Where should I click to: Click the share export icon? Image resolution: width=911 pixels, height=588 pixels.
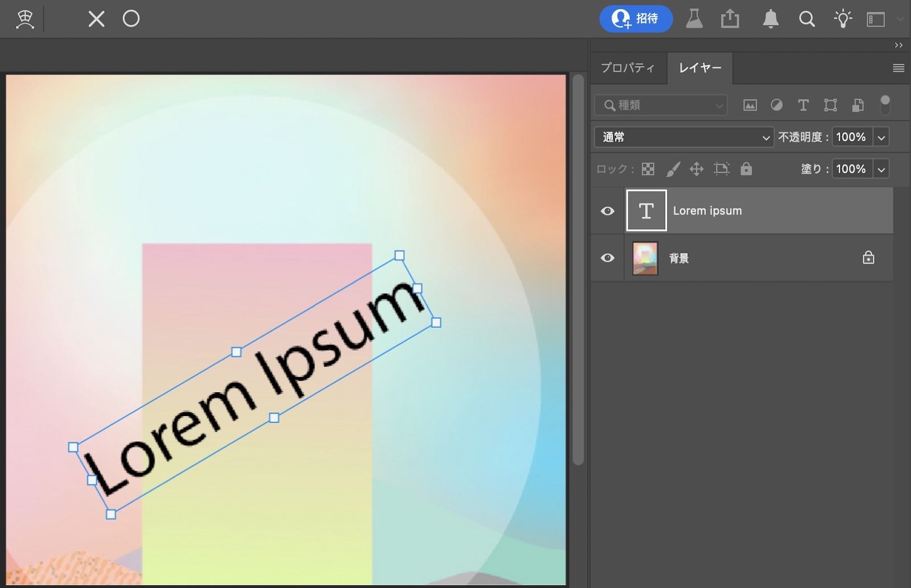tap(730, 19)
